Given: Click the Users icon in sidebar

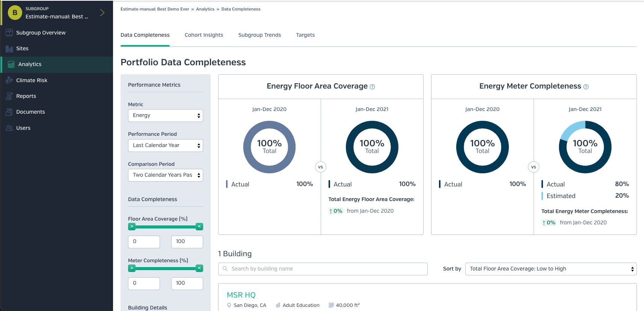Looking at the screenshot, I should pyautogui.click(x=9, y=128).
